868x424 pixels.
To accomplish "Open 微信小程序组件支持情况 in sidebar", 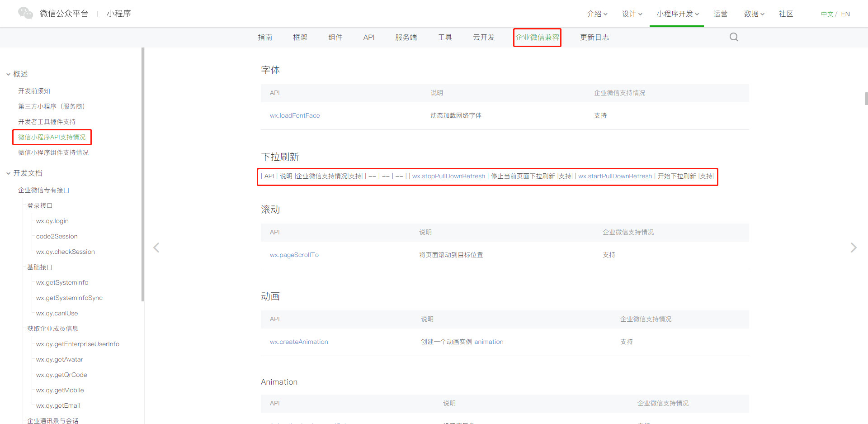I will 53,152.
